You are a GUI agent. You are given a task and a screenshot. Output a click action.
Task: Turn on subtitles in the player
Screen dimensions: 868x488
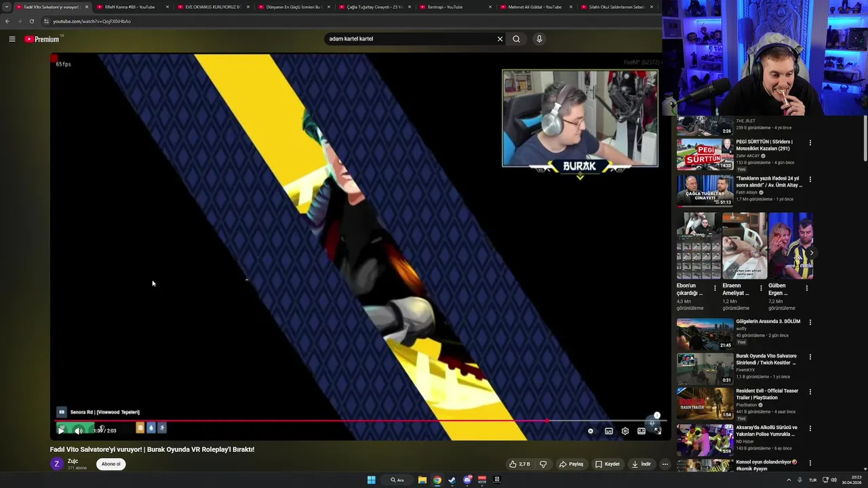coord(609,431)
